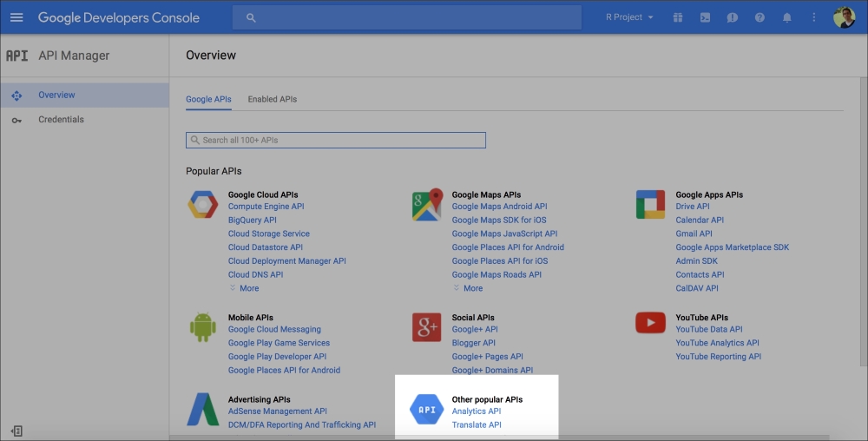Open AdSense Management API link

click(278, 411)
